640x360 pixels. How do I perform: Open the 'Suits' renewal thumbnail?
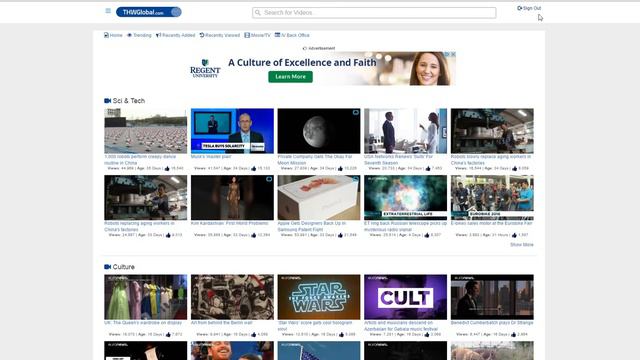405,131
